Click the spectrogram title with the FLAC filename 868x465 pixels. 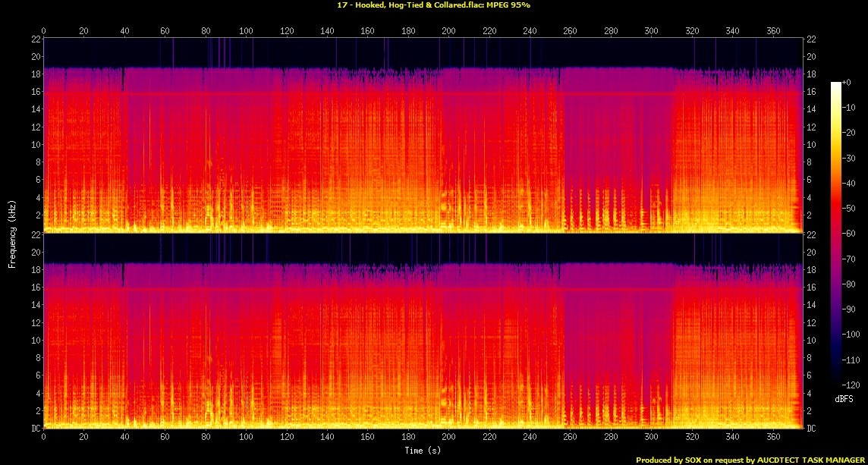click(x=433, y=5)
